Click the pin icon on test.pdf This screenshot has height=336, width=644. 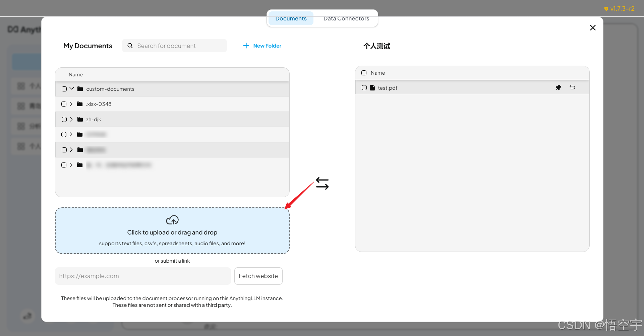pyautogui.click(x=558, y=88)
